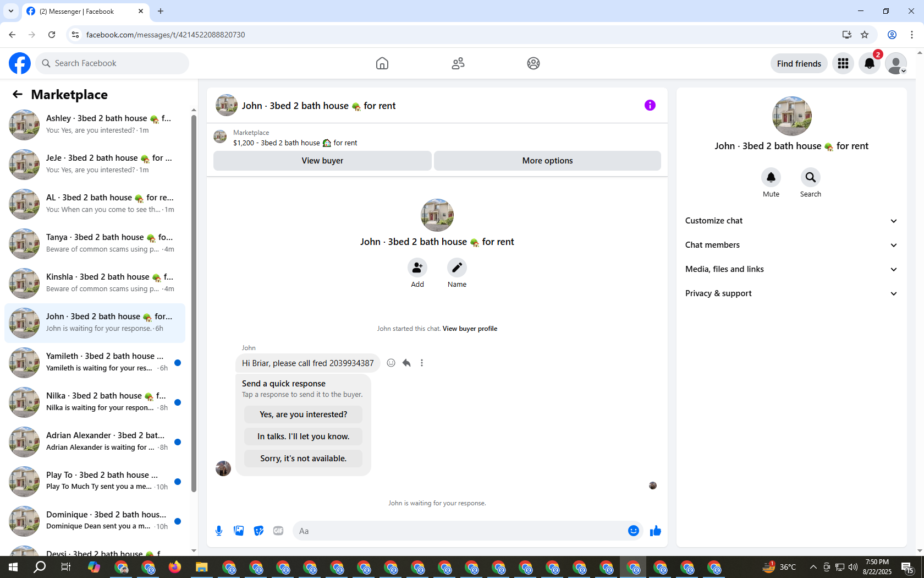Send a voice clip with microphone icon
This screenshot has height=578, width=924.
[219, 531]
